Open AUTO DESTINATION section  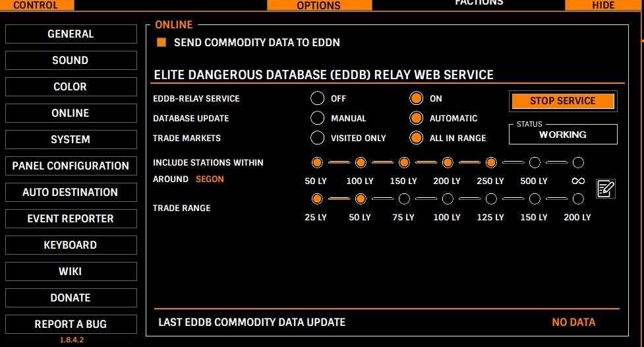[x=71, y=192]
